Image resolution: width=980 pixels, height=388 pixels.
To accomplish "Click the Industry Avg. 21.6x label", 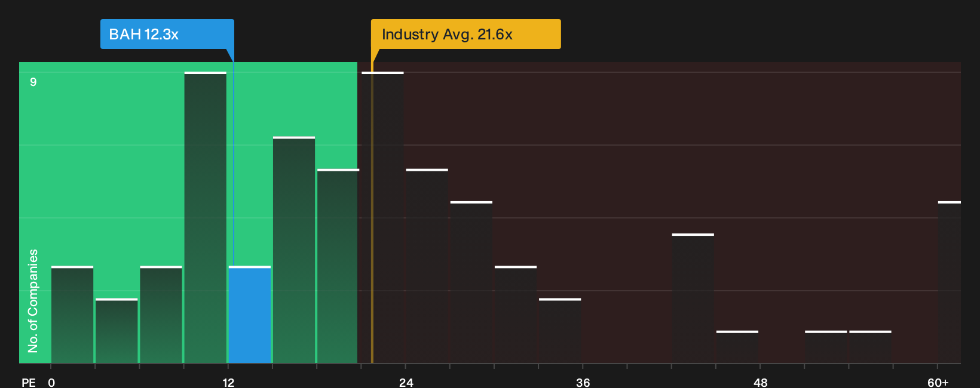I will pos(465,34).
